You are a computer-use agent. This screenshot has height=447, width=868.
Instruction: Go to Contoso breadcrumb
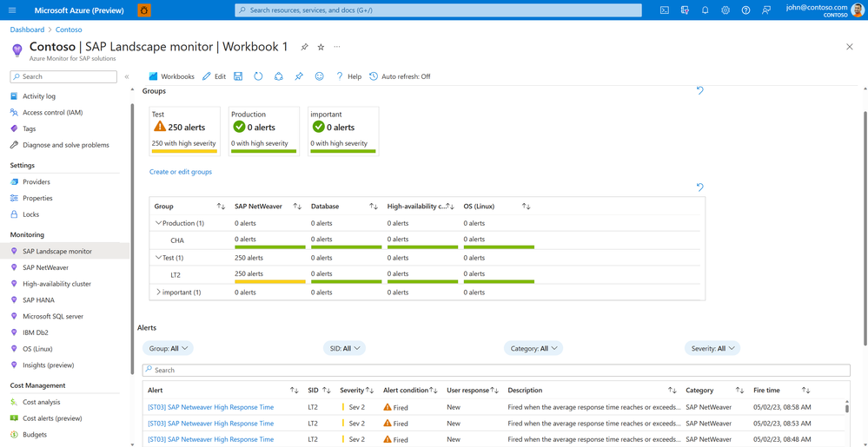point(69,30)
